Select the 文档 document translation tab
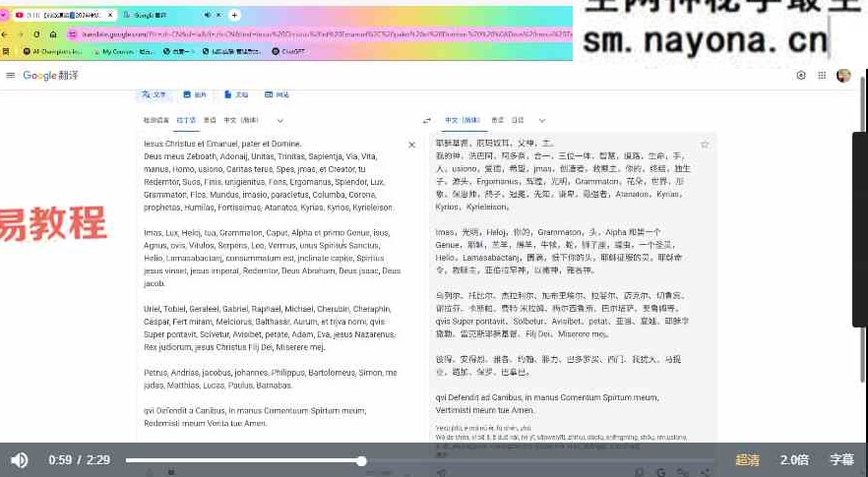The width and height of the screenshot is (868, 477). pos(236,94)
